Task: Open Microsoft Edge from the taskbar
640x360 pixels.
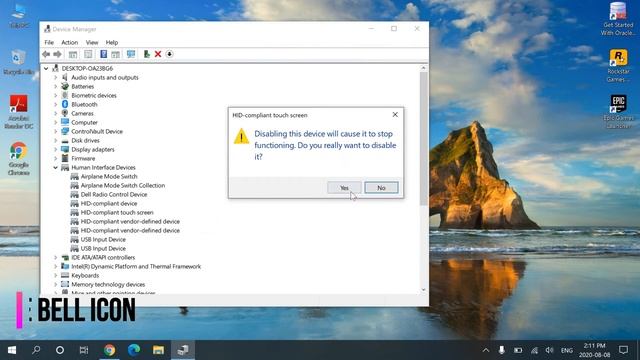Action: pos(133,350)
